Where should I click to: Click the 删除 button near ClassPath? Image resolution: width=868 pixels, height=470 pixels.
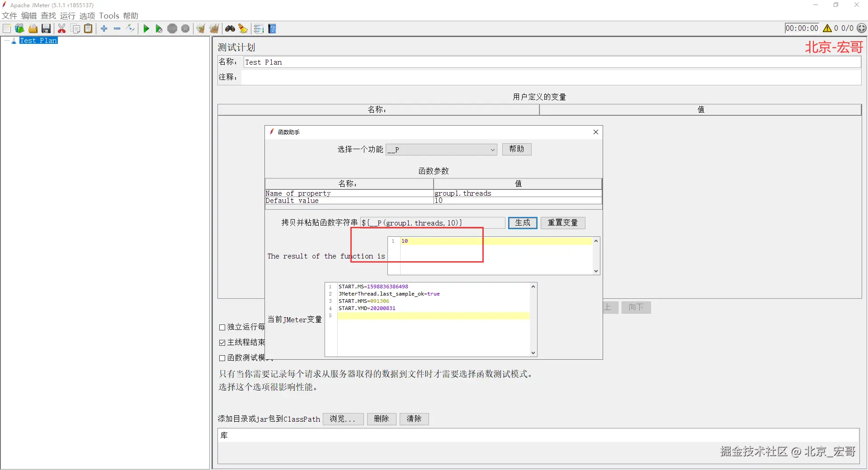click(382, 419)
